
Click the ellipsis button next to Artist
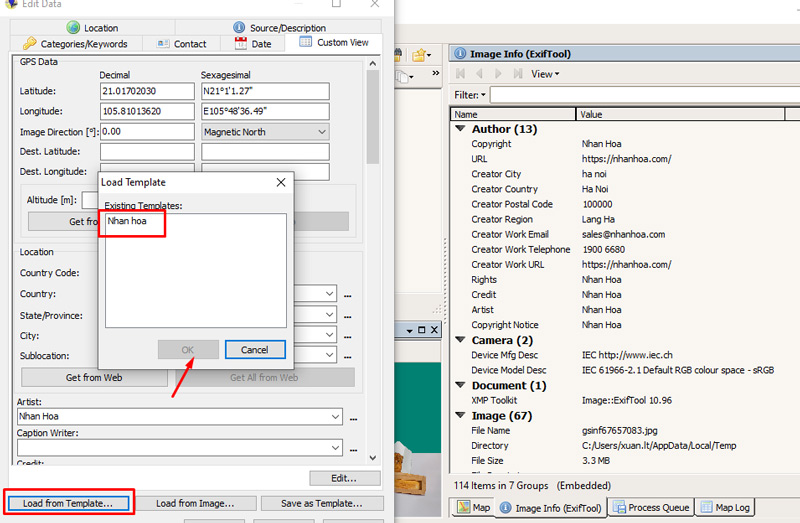352,417
